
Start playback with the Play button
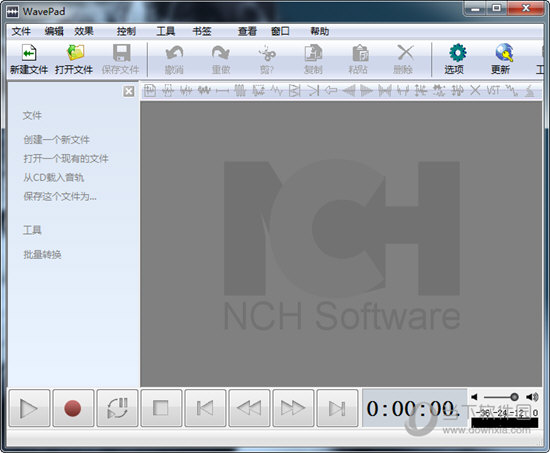point(29,408)
